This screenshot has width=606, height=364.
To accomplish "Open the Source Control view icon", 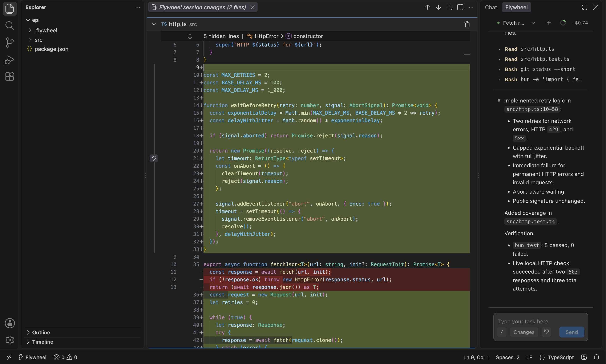I will coord(9,43).
